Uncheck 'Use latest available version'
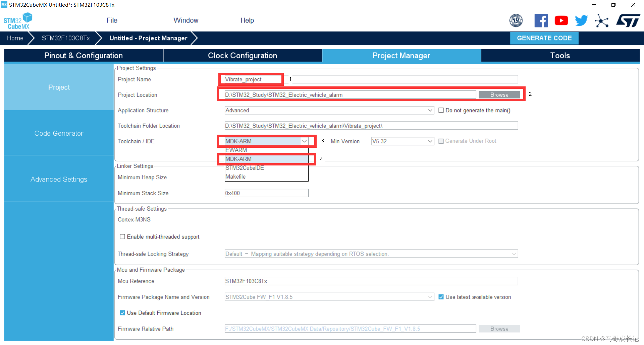 (441, 297)
